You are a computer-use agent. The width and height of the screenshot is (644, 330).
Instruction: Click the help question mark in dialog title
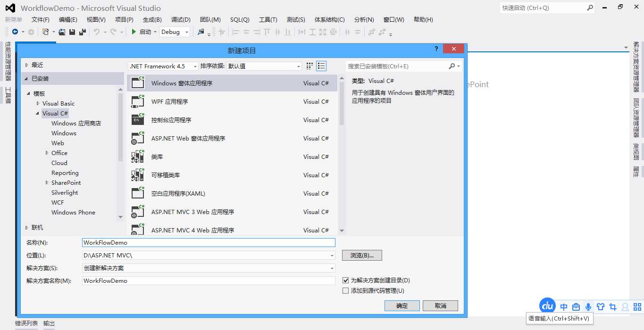(436, 49)
